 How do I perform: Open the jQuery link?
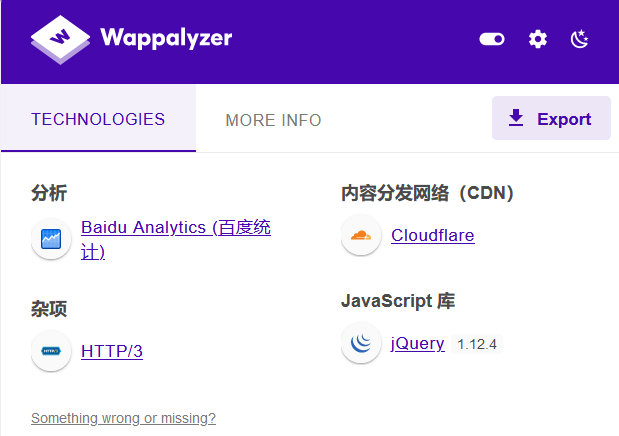pyautogui.click(x=418, y=344)
